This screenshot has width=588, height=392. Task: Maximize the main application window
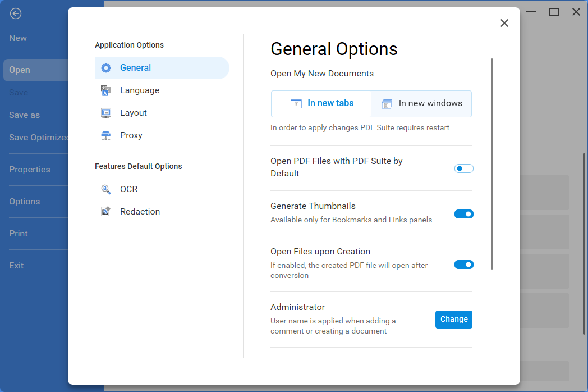554,12
